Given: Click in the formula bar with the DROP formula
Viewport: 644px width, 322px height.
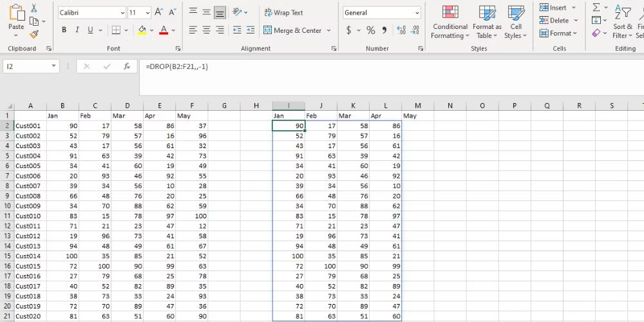Looking at the screenshot, I should (392, 78).
